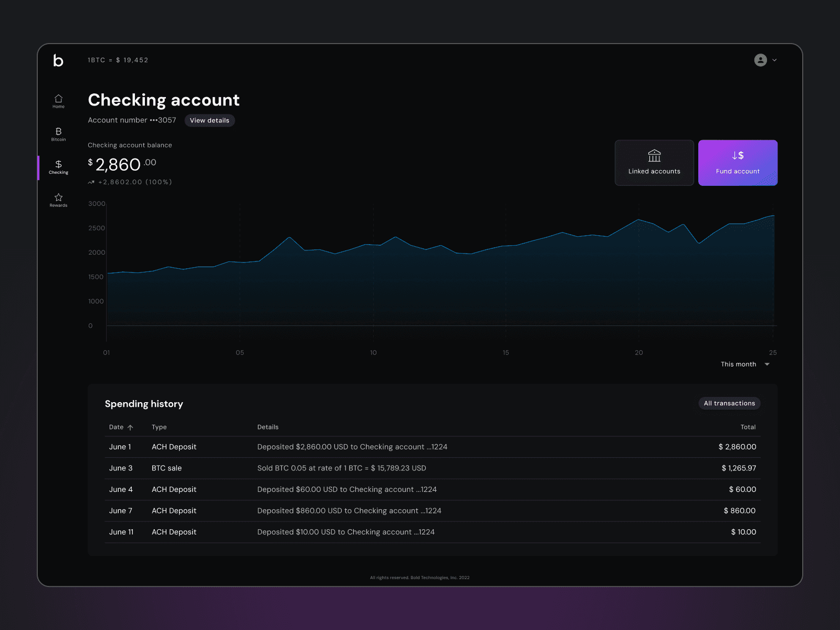
Task: Go to the Bitcoin sidebar section
Action: click(x=58, y=131)
